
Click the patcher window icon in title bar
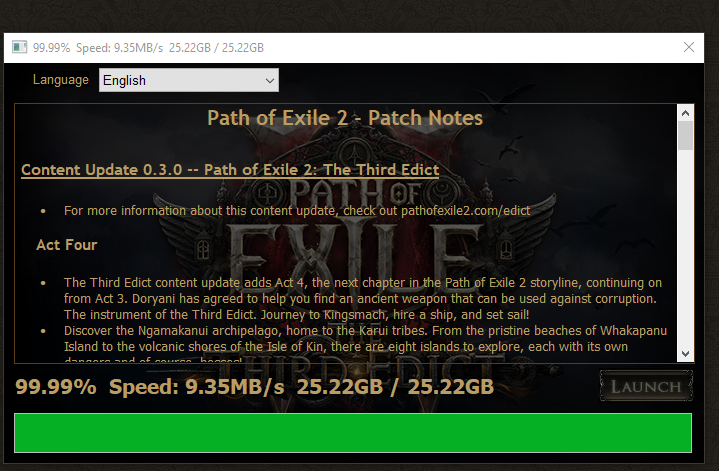click(19, 47)
